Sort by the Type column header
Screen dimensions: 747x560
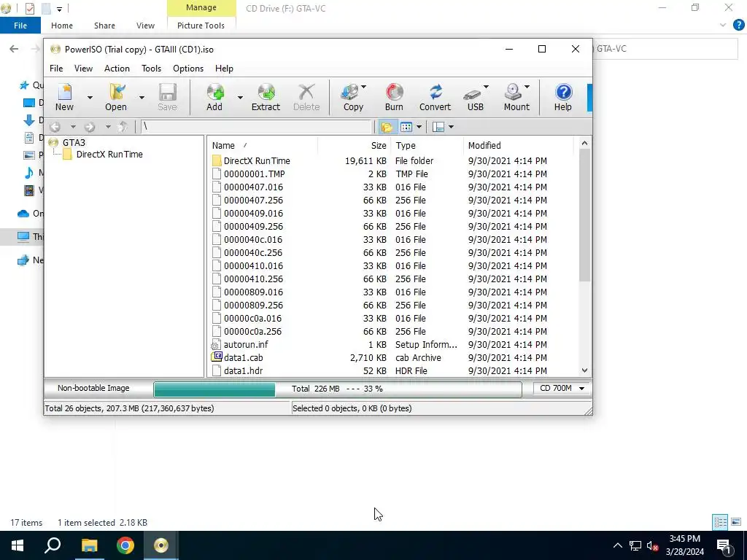pyautogui.click(x=427, y=146)
